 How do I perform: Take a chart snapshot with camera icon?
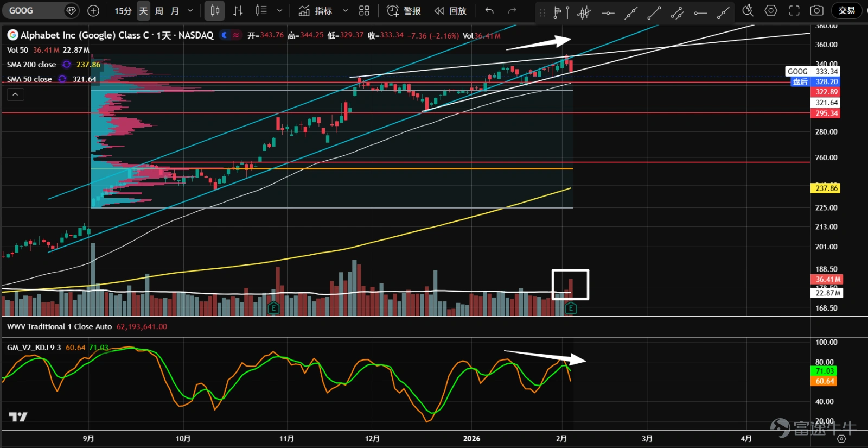point(816,10)
